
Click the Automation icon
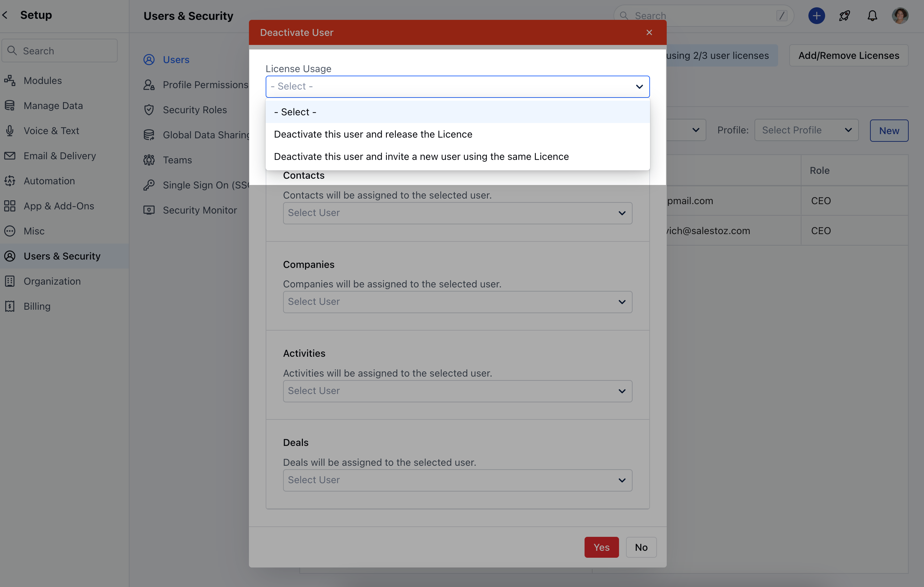[x=10, y=180]
